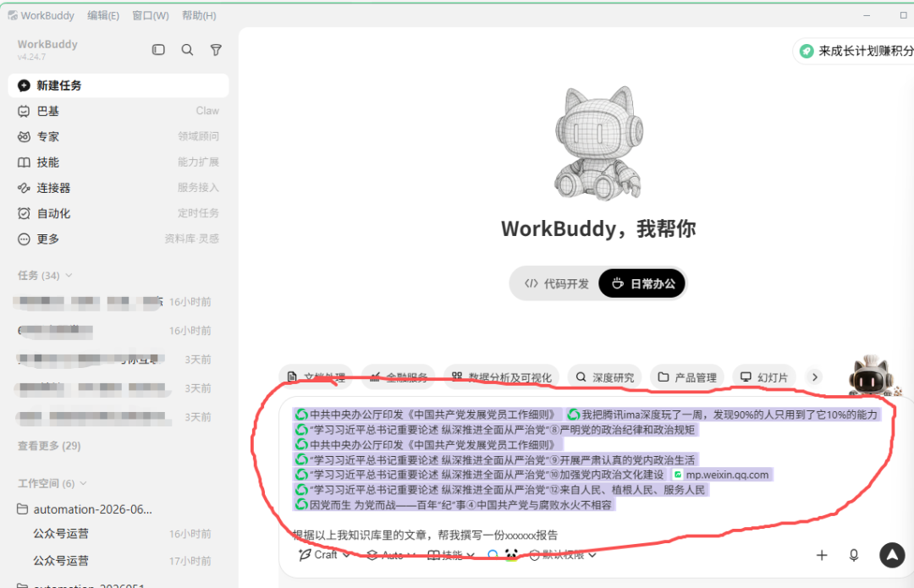
Task: Select the 数据分析及可视化 chip
Action: pos(501,377)
